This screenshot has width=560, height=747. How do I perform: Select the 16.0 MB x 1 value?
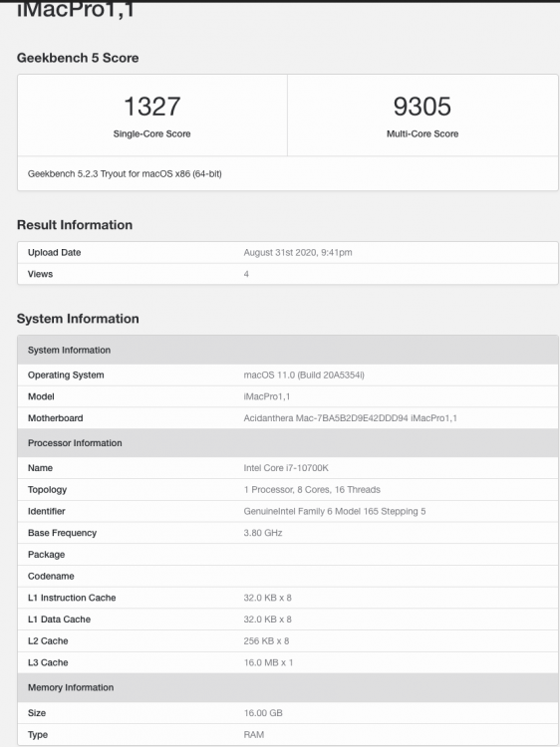click(x=268, y=662)
